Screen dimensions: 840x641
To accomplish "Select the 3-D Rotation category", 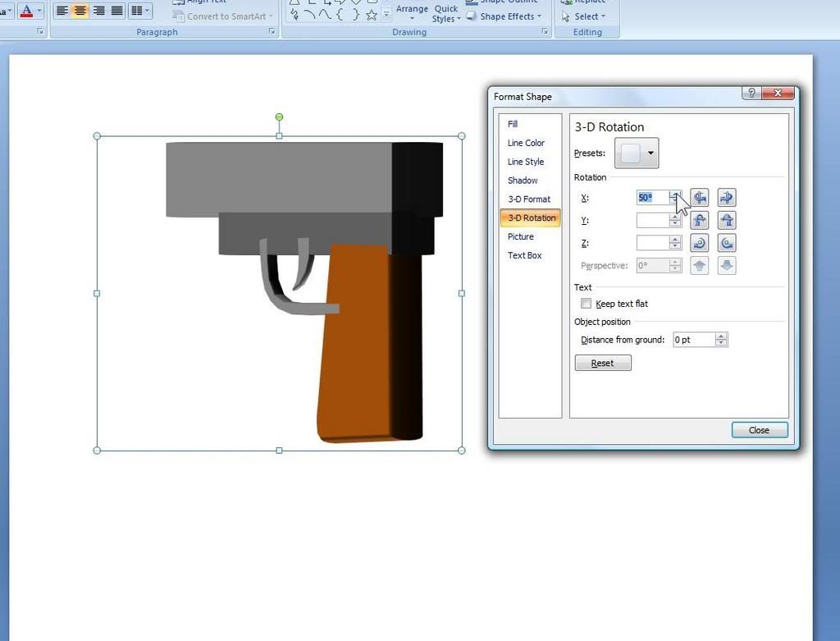I will click(x=531, y=217).
